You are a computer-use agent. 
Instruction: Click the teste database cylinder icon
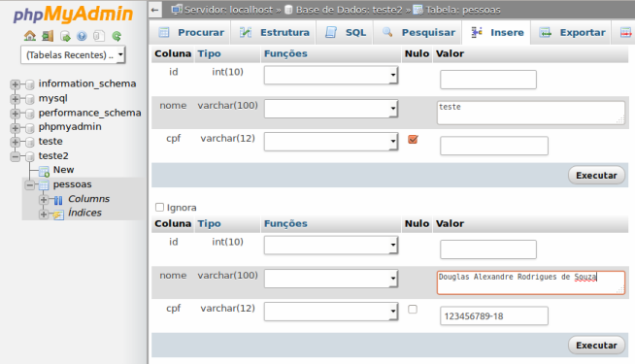30,142
